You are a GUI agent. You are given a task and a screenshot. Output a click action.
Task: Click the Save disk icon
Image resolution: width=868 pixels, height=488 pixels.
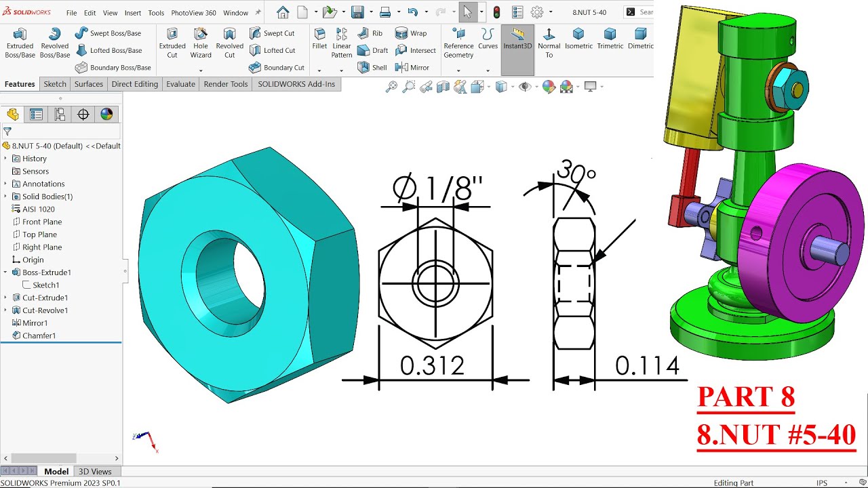point(357,12)
